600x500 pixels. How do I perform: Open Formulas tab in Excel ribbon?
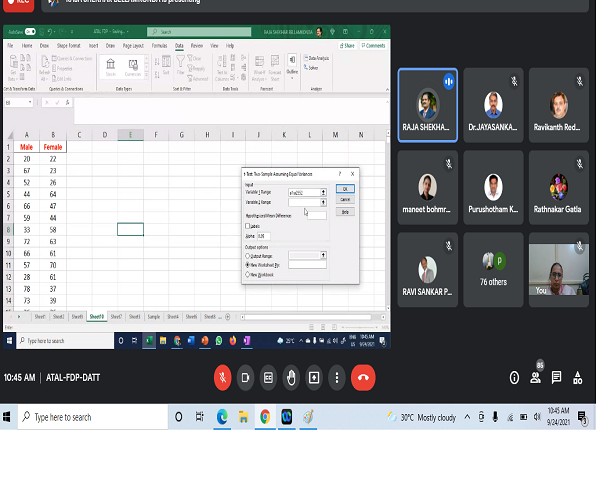click(159, 46)
